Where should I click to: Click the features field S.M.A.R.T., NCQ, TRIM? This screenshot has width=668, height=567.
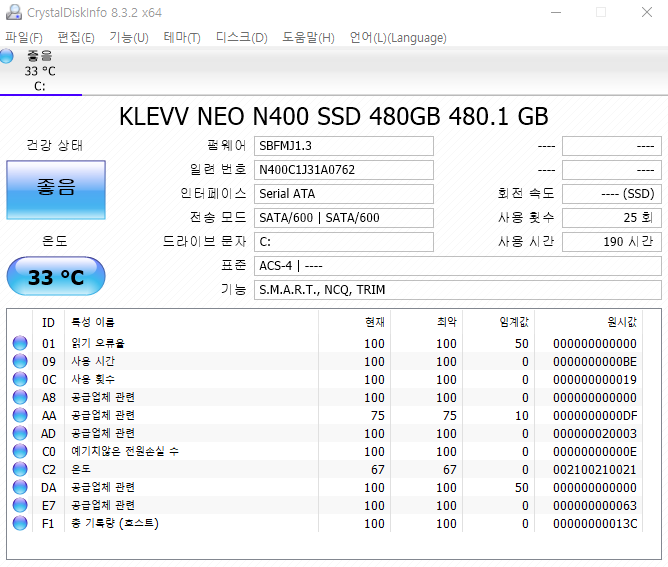(x=458, y=289)
